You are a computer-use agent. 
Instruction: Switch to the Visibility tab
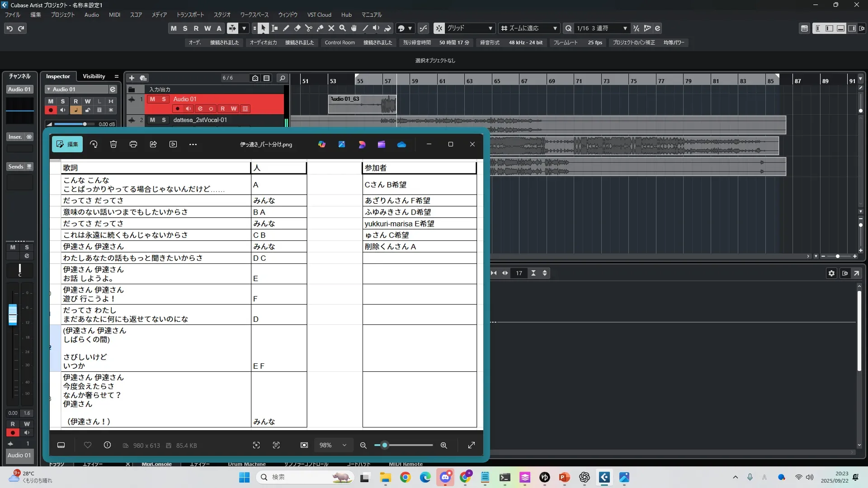94,76
